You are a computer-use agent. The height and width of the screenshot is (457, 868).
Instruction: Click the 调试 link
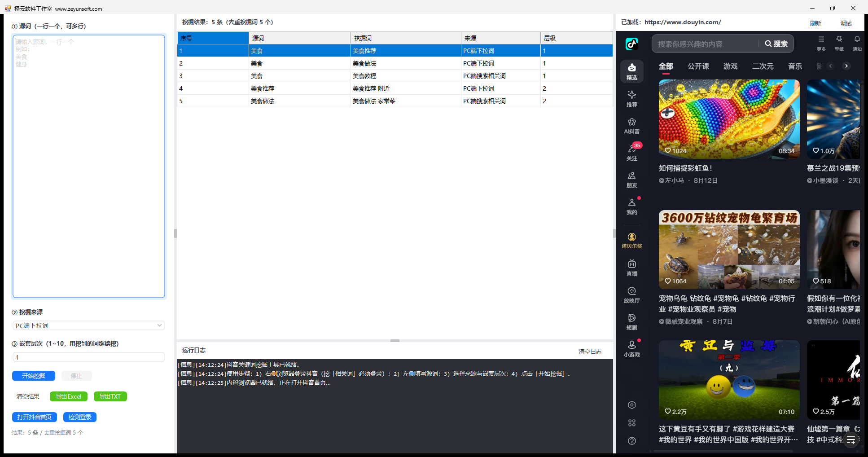point(846,23)
